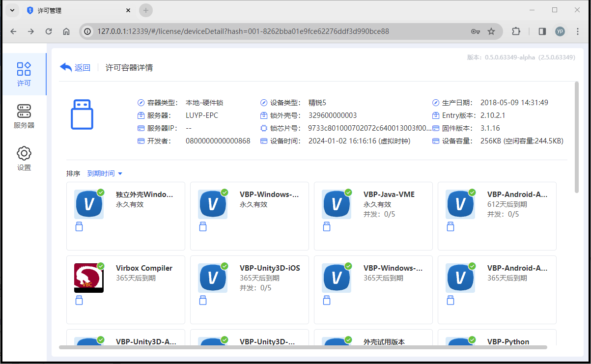The height and width of the screenshot is (364, 591).
Task: Open the 到期时间 sort dropdown
Action: [105, 173]
